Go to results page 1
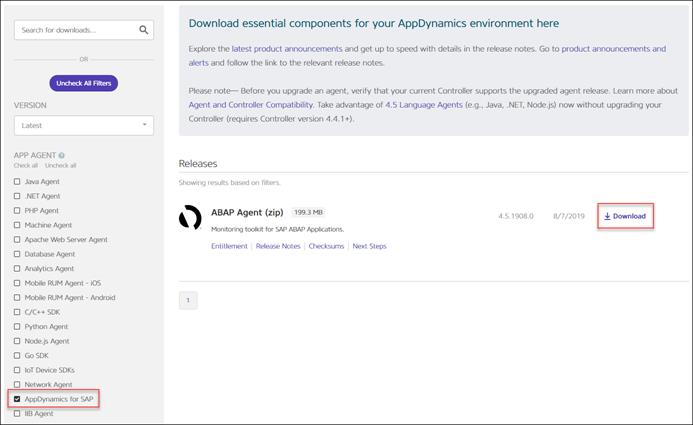 click(x=188, y=300)
